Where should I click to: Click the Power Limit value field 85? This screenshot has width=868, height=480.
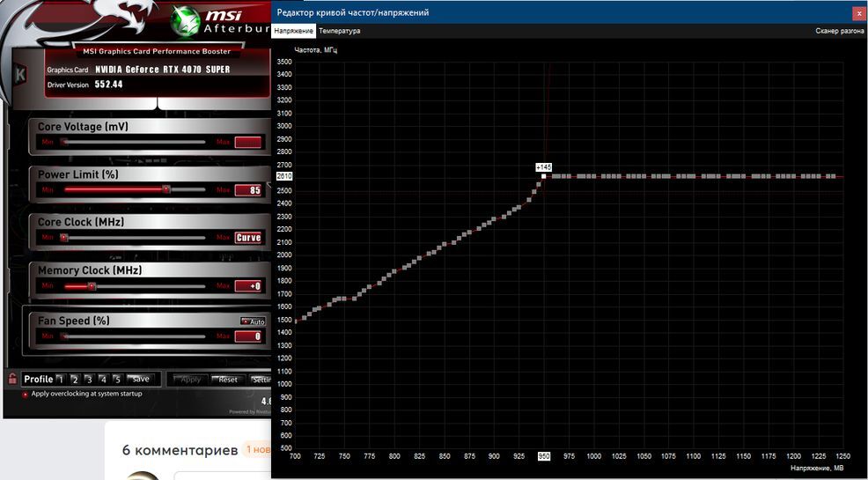pyautogui.click(x=248, y=190)
